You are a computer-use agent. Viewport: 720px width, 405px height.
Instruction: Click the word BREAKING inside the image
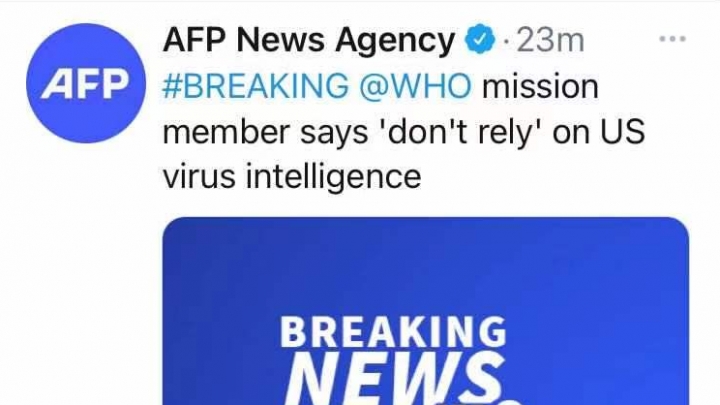point(393,332)
